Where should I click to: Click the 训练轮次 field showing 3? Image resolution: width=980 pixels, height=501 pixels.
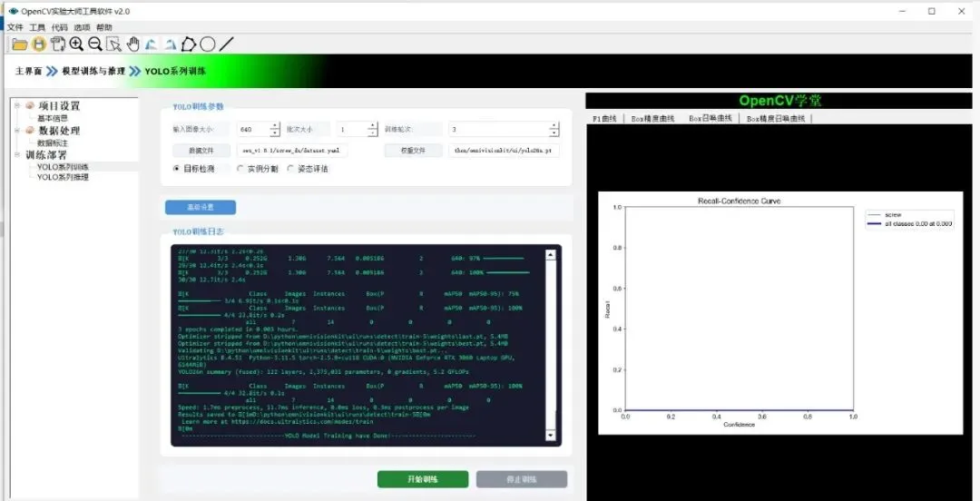point(503,130)
